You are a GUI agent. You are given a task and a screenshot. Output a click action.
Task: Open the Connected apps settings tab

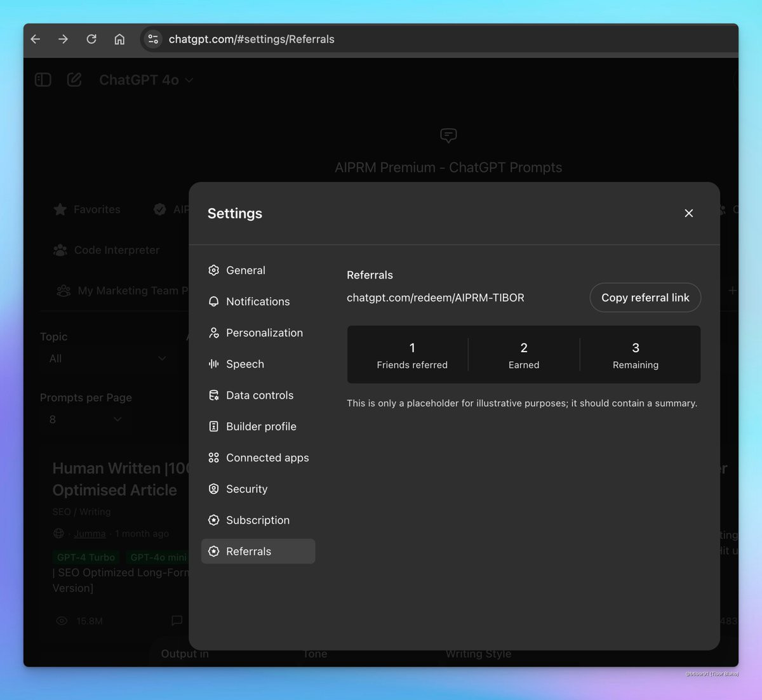258,458
